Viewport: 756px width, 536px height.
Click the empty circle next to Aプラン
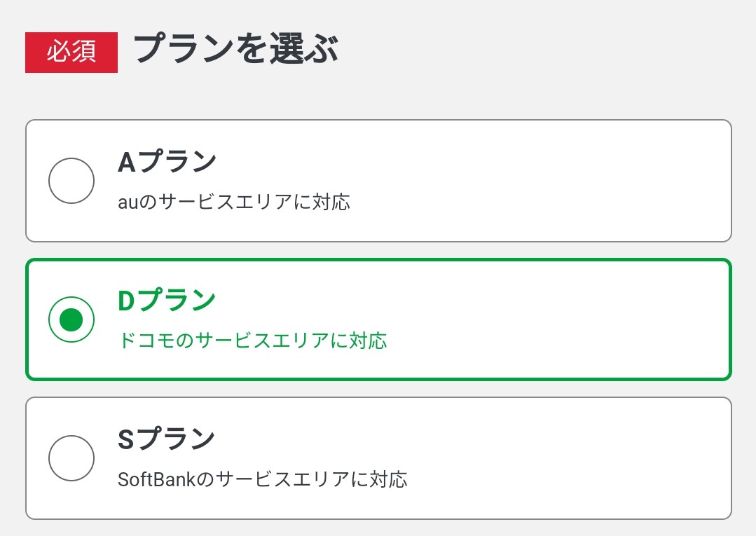click(x=71, y=180)
